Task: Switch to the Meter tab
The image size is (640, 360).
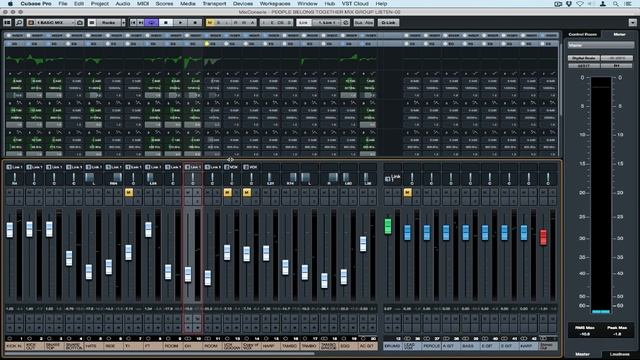Action: 619,34
